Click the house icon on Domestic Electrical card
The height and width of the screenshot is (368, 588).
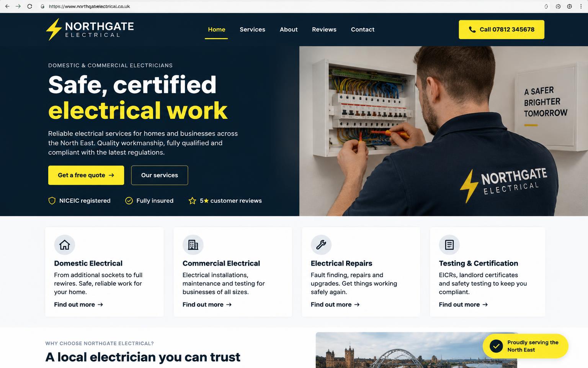(x=65, y=245)
